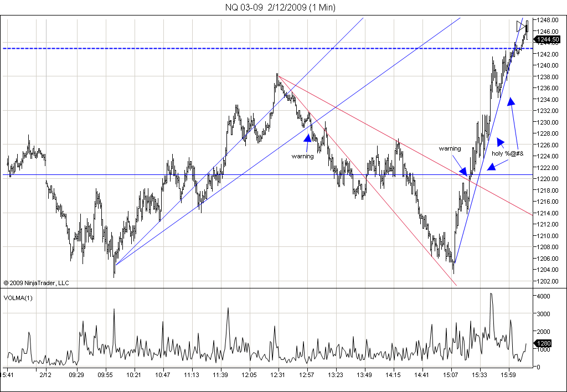The image size is (567, 392).
Task: Click the 2/12 date label on time axis
Action: pos(45,375)
